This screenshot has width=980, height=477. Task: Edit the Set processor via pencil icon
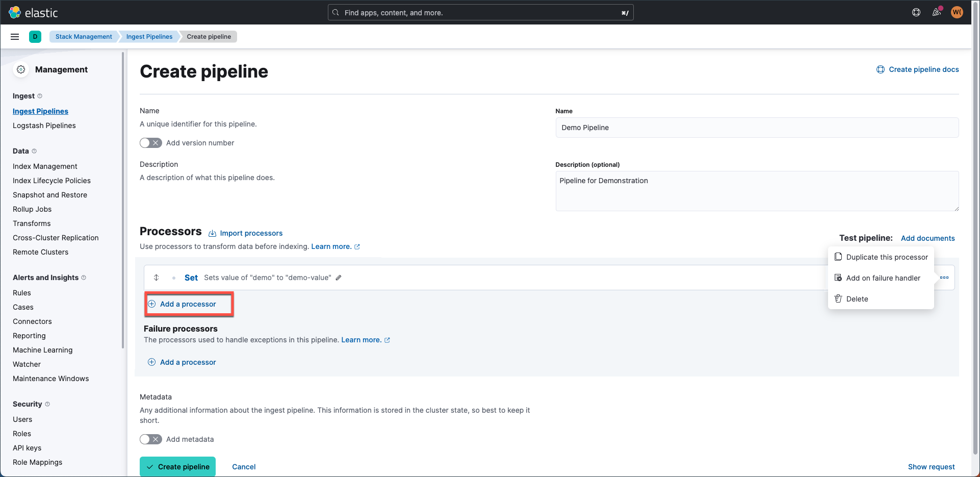point(339,278)
